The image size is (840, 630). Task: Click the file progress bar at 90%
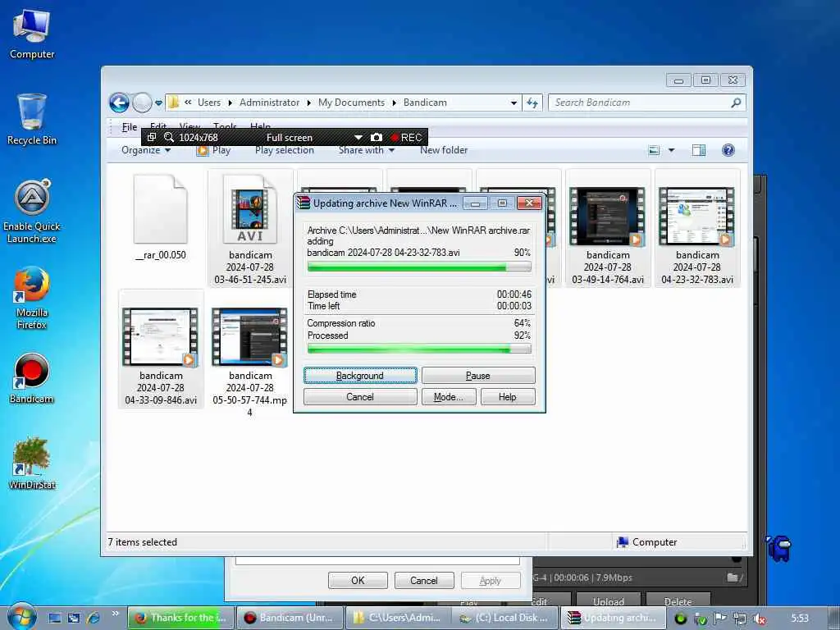tap(419, 267)
